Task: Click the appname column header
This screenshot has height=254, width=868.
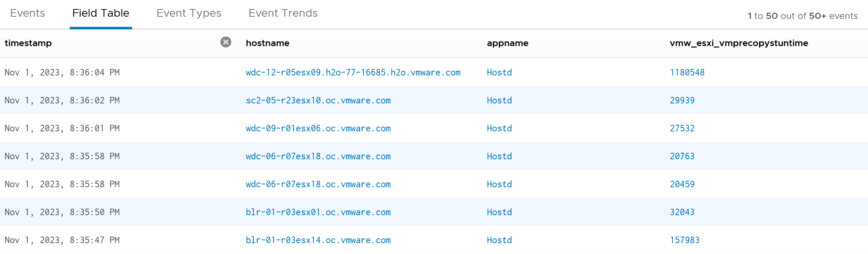Action: click(508, 43)
